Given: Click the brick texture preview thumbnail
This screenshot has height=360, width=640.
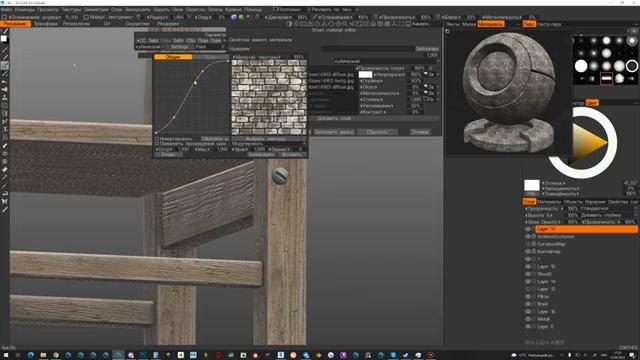Looking at the screenshot, I should tap(269, 98).
